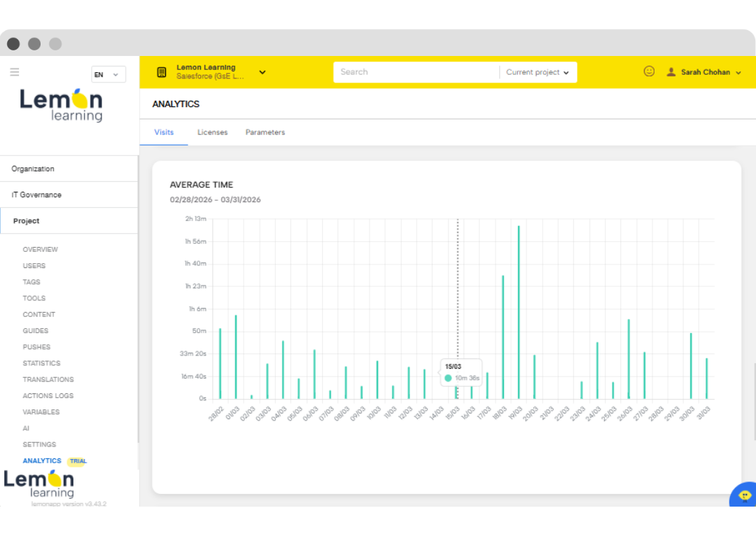Click the hamburger menu icon in sidebar
Viewport: 756px width, 536px height.
[x=15, y=72]
